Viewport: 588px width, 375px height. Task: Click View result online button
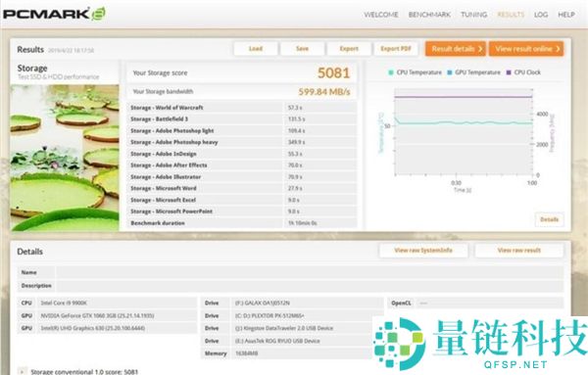tap(526, 49)
